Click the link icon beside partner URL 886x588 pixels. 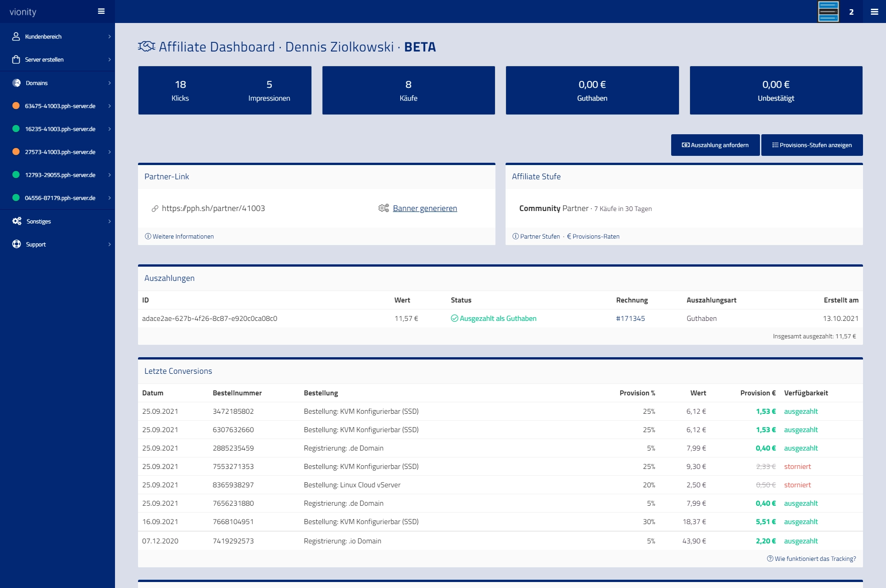tap(155, 209)
